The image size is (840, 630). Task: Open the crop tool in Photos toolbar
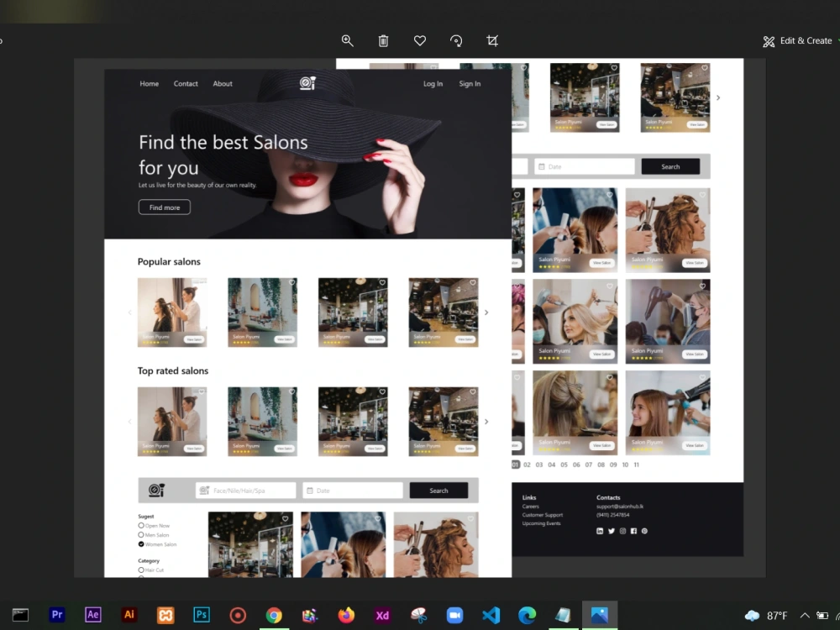492,40
